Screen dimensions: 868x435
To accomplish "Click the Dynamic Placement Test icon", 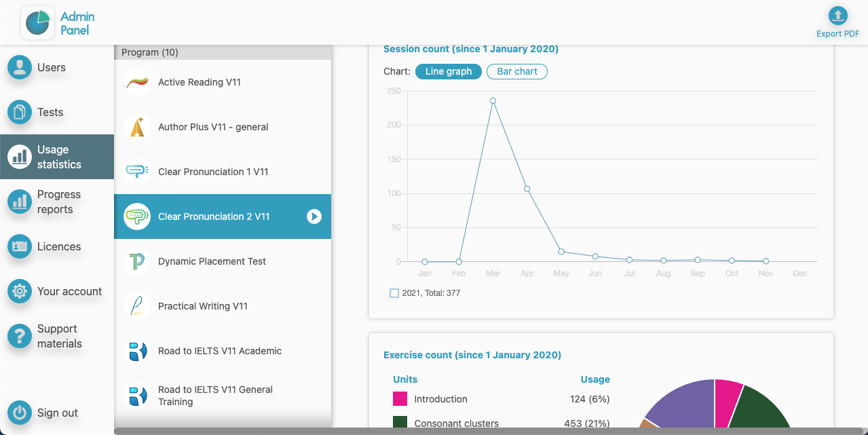I will point(137,261).
